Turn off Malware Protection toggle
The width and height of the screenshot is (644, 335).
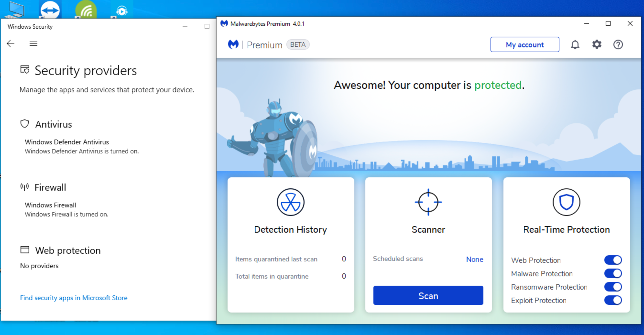(613, 273)
